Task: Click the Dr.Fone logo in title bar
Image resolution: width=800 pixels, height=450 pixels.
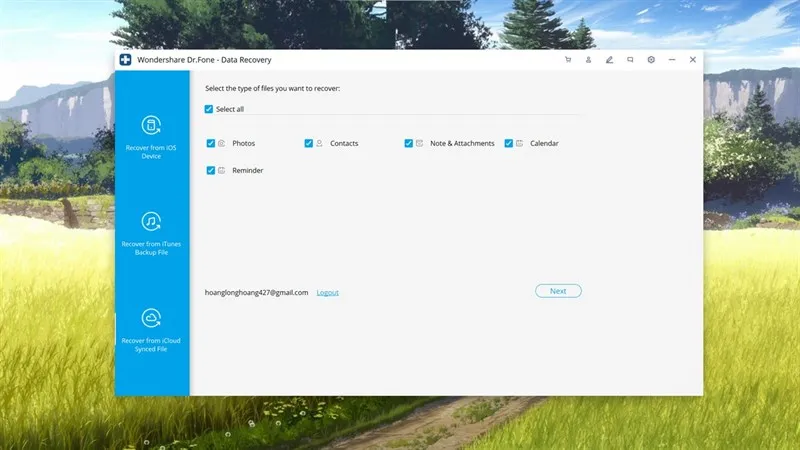Action: pos(126,60)
